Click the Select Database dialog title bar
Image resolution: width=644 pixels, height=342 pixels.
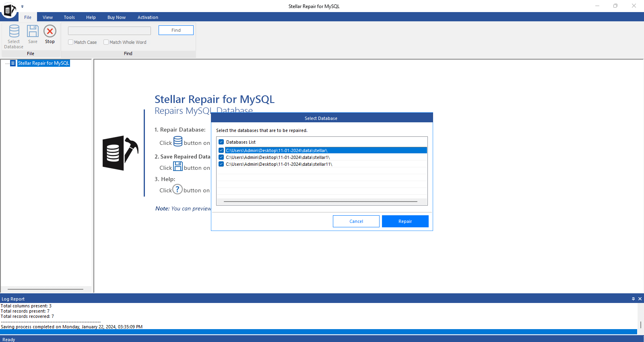(322, 118)
